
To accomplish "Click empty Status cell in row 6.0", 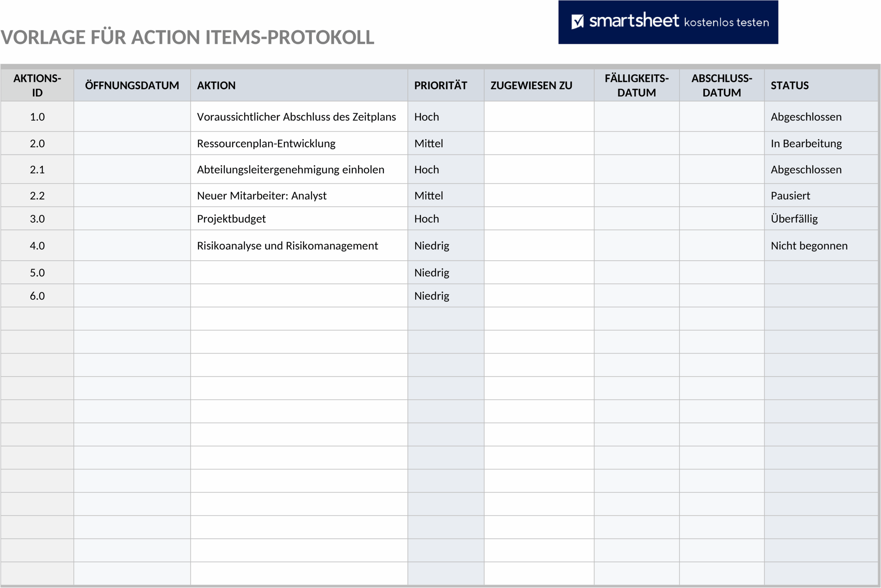I will click(x=821, y=296).
